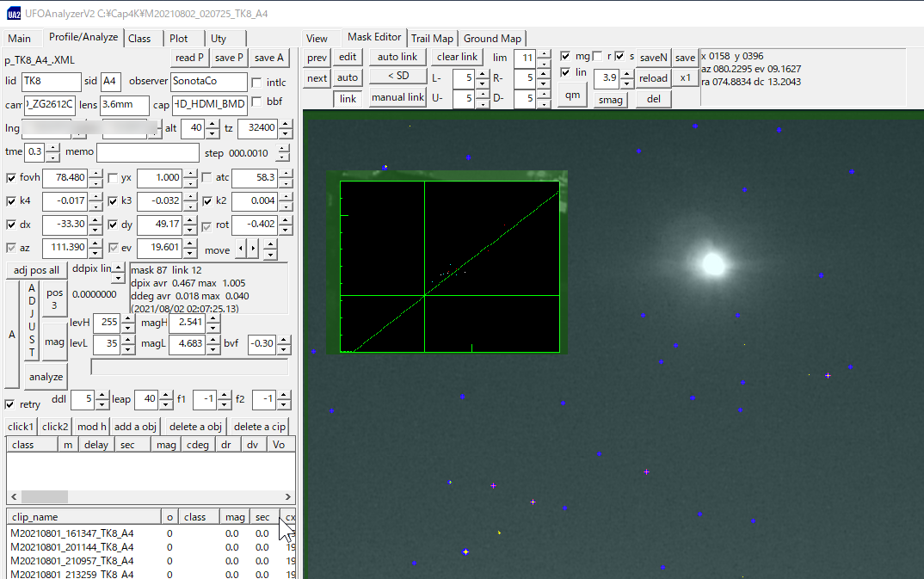The image size is (924, 579).
Task: Increase the leap value with its up arrow
Action: point(165,395)
